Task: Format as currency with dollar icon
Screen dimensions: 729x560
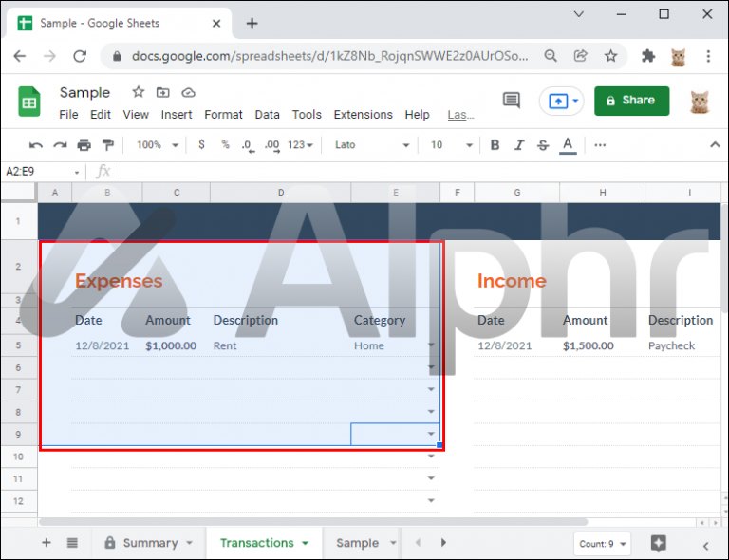Action: click(x=201, y=144)
